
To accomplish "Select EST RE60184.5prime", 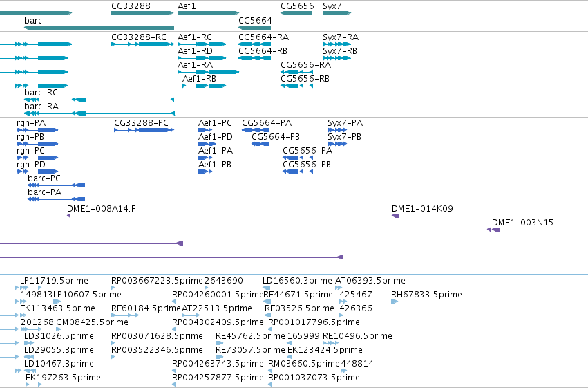I will point(146,308).
